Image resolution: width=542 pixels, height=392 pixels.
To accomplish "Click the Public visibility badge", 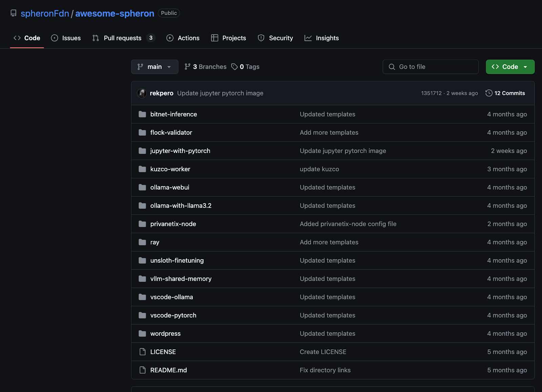I will pos(169,13).
